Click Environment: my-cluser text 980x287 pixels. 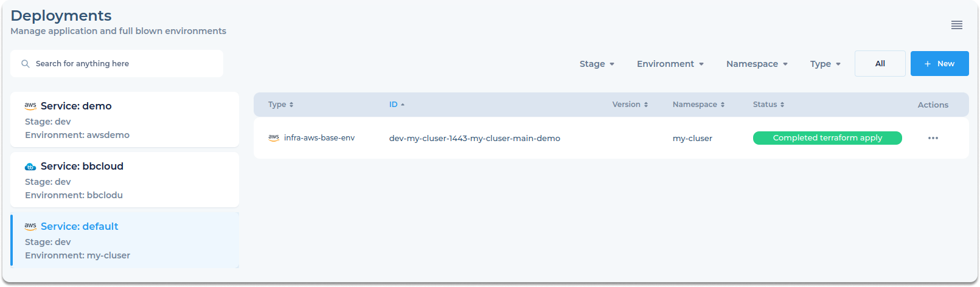pyautogui.click(x=77, y=255)
